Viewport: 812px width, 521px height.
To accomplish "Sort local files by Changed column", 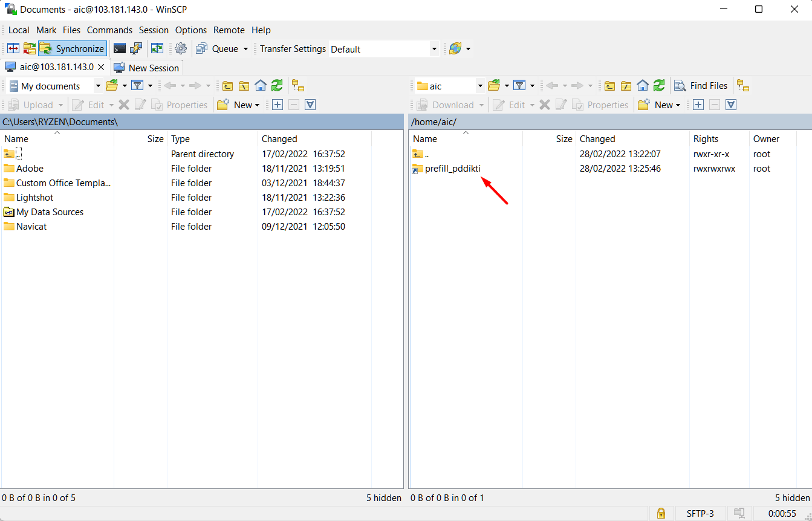I will (279, 139).
